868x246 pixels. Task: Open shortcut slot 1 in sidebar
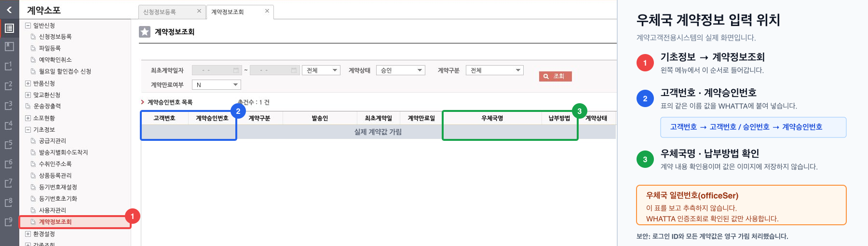[x=9, y=66]
